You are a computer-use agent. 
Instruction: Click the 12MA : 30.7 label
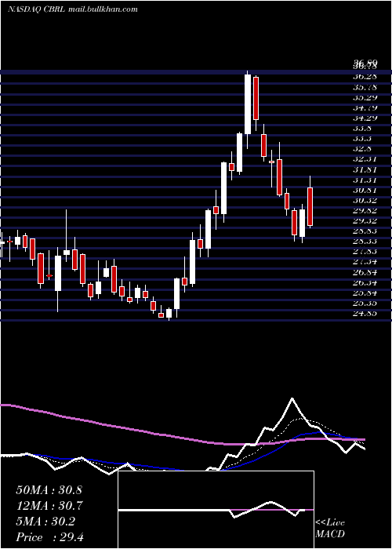pos(49,506)
